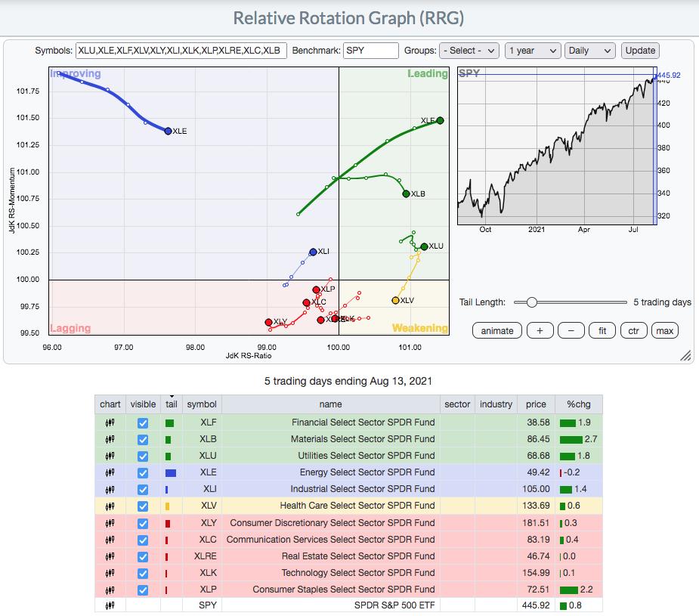Open the 1 year period dropdown
The image size is (699, 616).
(x=533, y=51)
